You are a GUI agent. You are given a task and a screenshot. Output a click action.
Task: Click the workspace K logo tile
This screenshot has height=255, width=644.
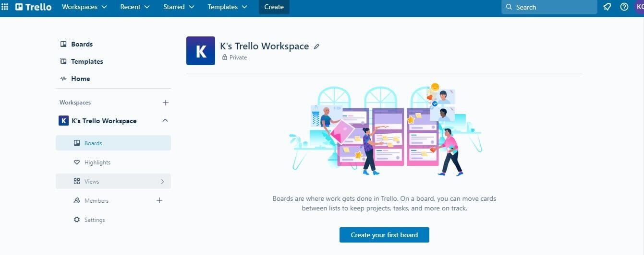click(201, 51)
